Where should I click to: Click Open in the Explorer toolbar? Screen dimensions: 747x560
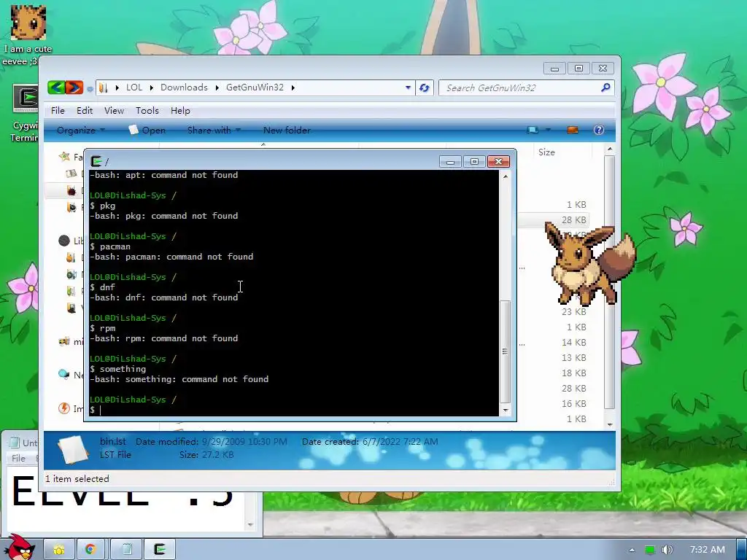(147, 130)
